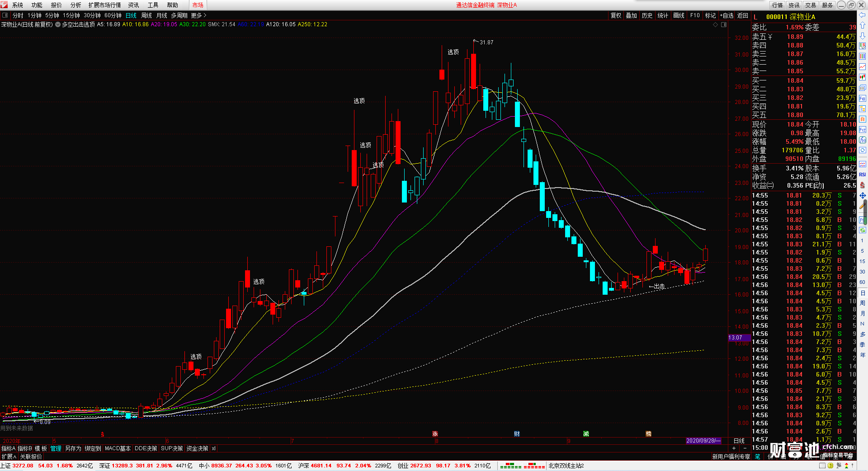Click the small window icon left of 分时
Screen dimensions: 868x471
5,15
